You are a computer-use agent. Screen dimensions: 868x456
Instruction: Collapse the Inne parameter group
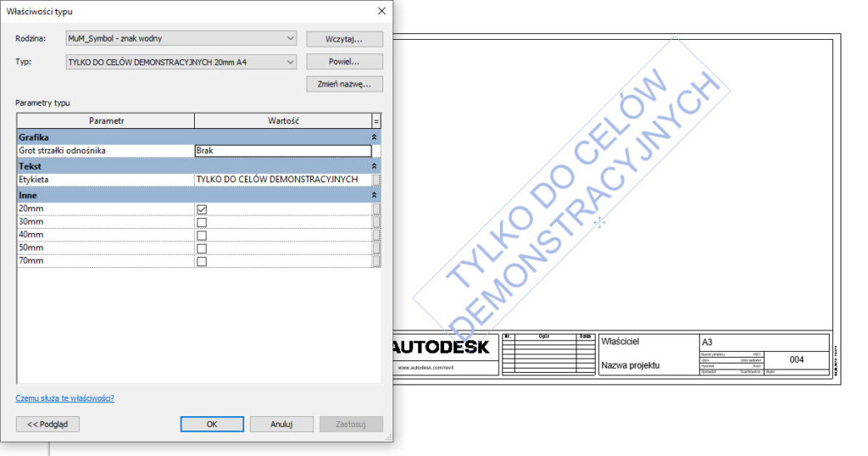375,195
